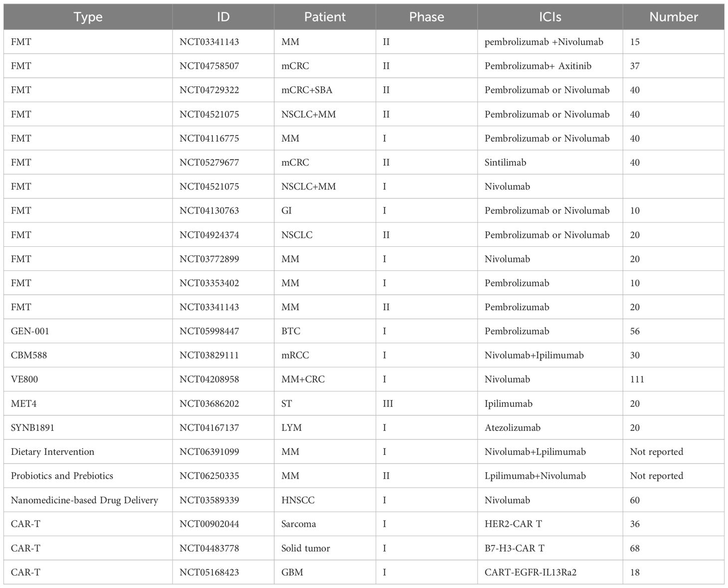Select trial ID NCT03829111
The height and width of the screenshot is (588, 728).
[x=209, y=355]
